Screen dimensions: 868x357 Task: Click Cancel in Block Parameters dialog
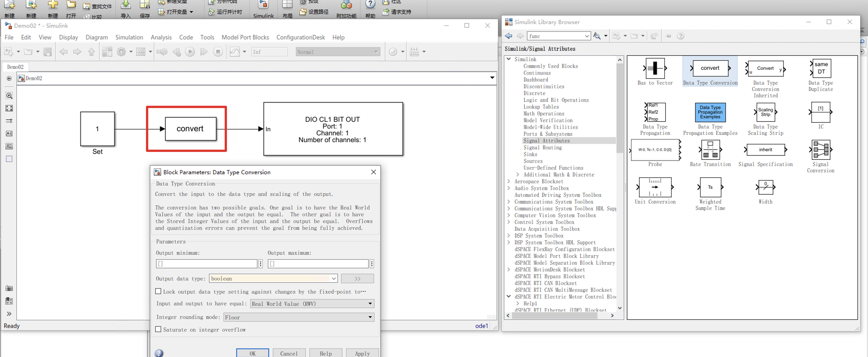(289, 353)
